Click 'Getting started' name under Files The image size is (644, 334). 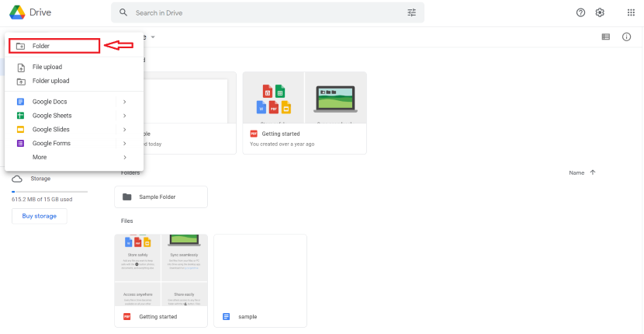coord(158,317)
